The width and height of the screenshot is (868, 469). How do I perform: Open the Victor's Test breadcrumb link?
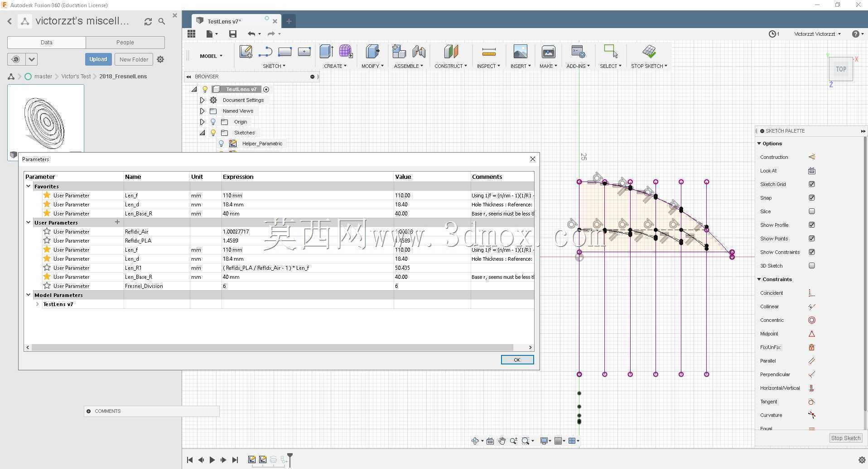click(x=76, y=77)
